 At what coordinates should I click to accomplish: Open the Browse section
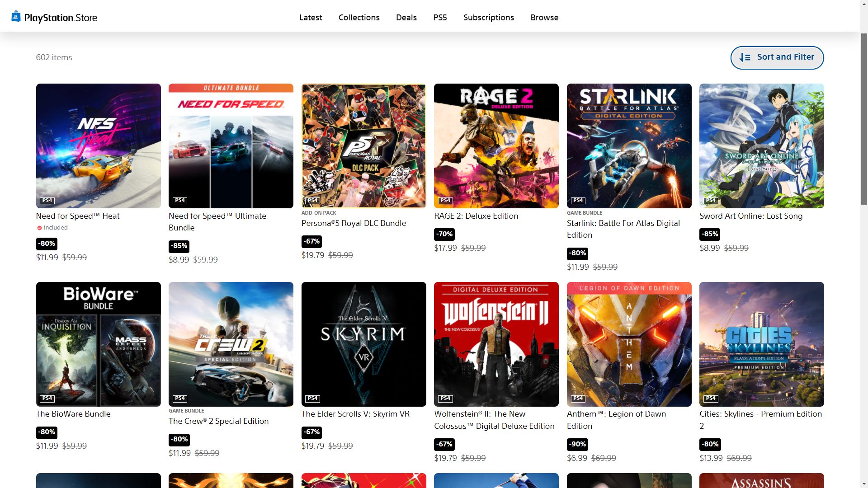(544, 18)
